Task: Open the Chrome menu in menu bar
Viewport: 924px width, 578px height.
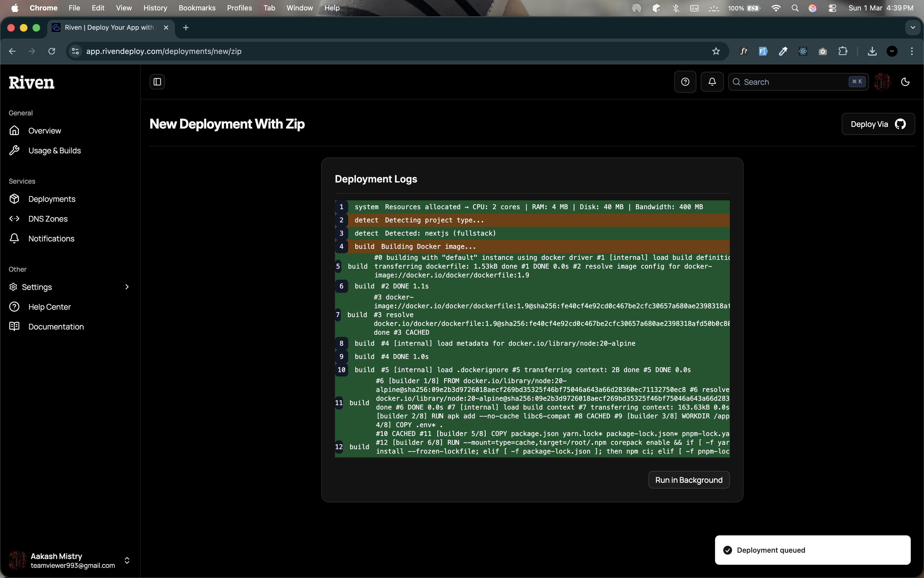Action: pos(43,8)
